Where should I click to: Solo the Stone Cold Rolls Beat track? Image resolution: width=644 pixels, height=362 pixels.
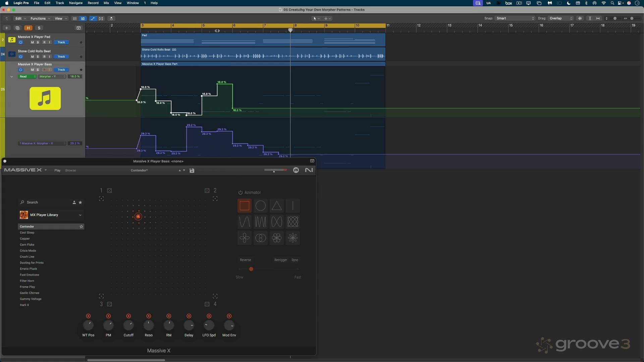(38, 57)
